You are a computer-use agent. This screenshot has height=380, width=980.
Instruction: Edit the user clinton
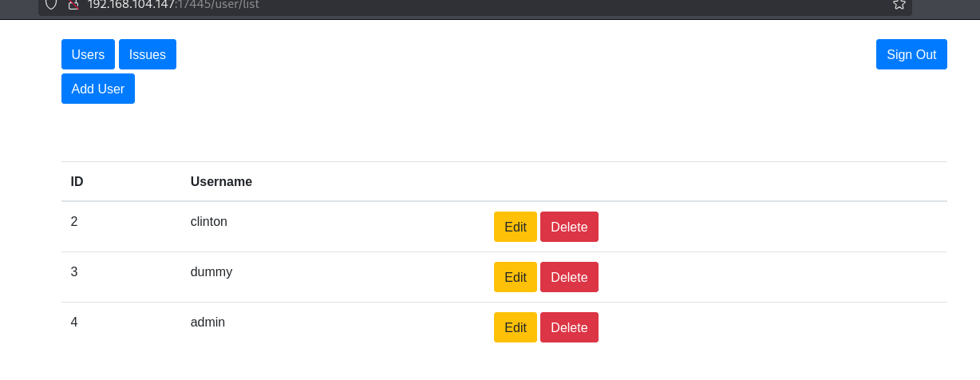pos(516,227)
